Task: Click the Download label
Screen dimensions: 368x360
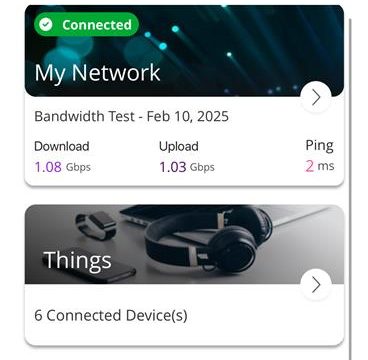Action: 62,146
